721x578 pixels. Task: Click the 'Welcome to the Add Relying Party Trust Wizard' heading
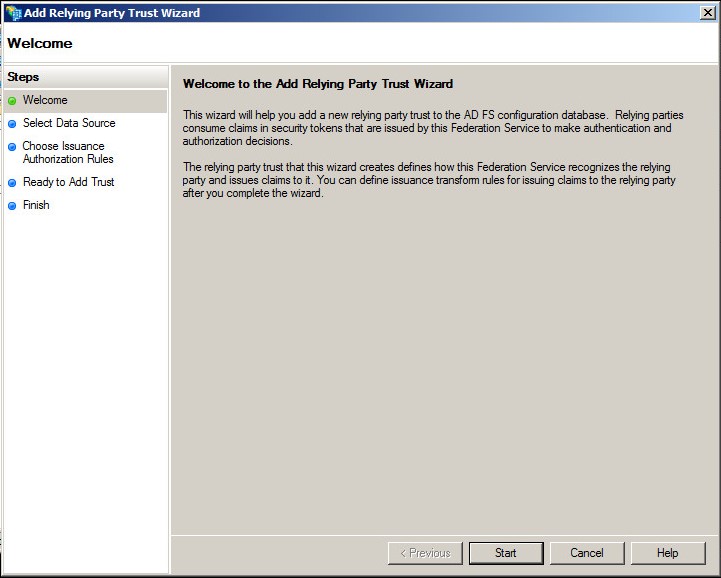pyautogui.click(x=318, y=84)
